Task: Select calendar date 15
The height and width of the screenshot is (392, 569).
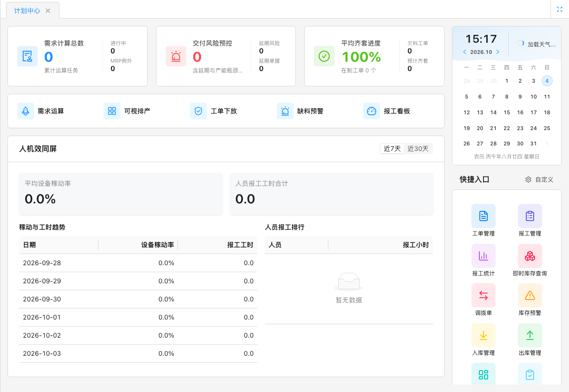Action: [507, 112]
